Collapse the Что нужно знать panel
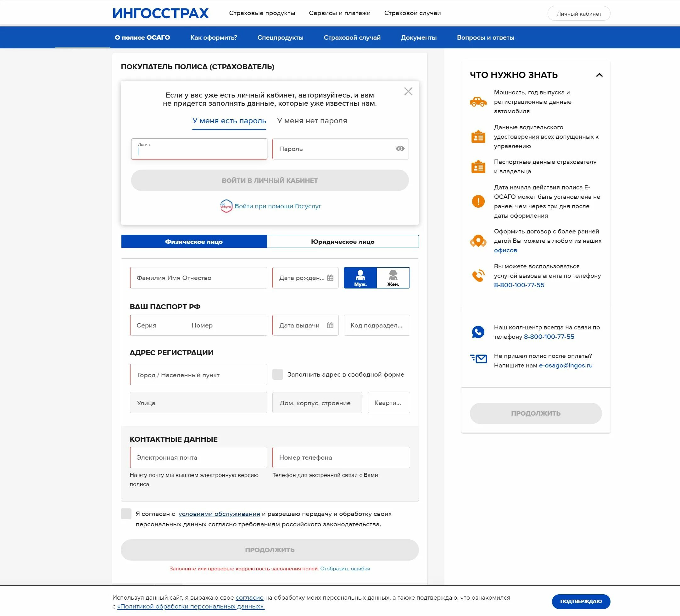This screenshot has width=680, height=616. [x=599, y=75]
